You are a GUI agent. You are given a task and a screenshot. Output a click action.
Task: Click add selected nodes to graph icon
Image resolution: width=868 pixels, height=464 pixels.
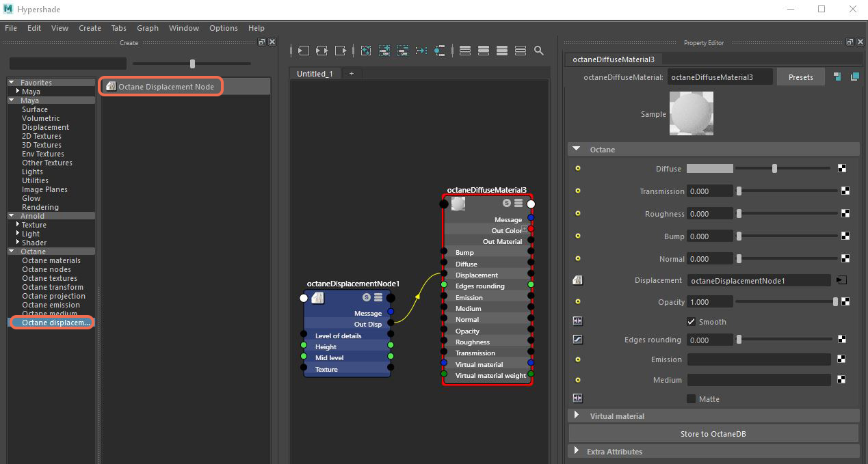coord(384,51)
